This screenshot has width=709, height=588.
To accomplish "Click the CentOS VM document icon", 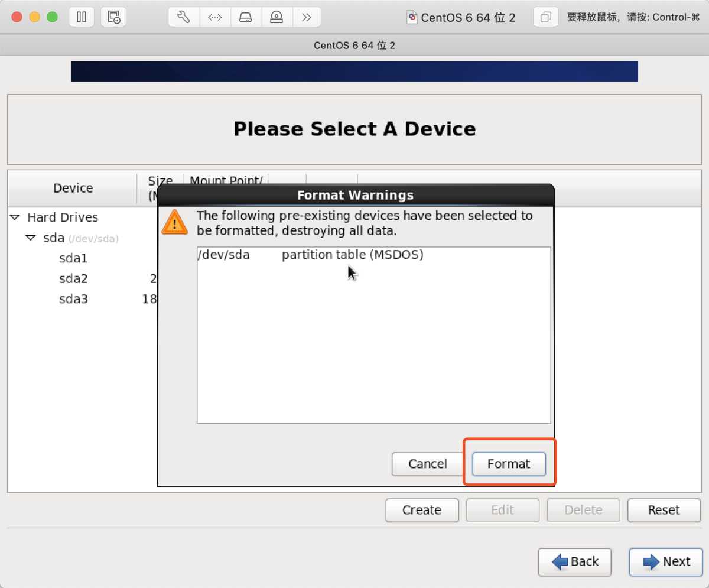I will click(412, 17).
